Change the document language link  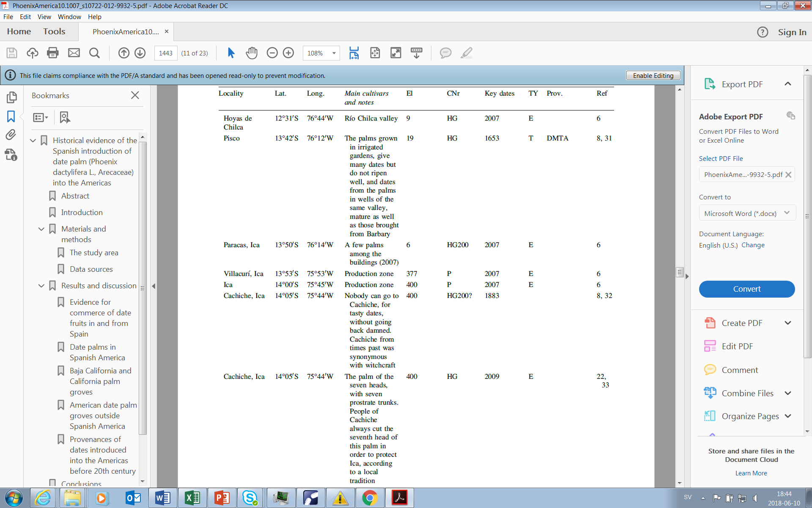(x=753, y=245)
